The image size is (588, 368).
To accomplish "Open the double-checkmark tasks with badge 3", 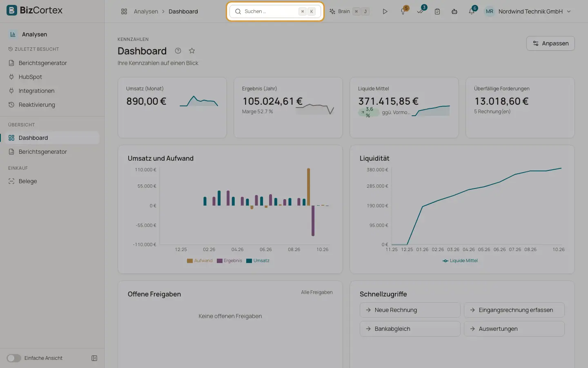I will [421, 11].
